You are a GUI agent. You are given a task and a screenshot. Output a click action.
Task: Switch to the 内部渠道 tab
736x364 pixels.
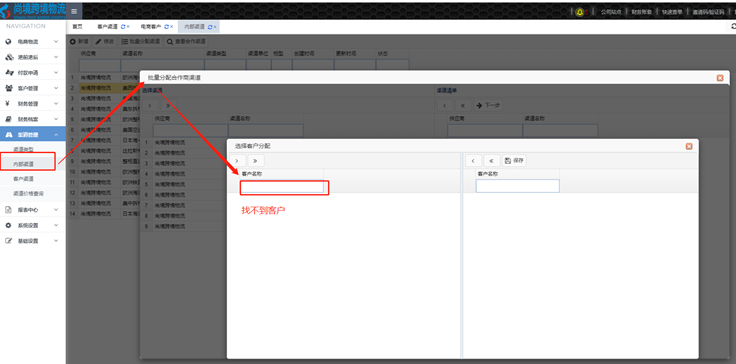pyautogui.click(x=194, y=27)
